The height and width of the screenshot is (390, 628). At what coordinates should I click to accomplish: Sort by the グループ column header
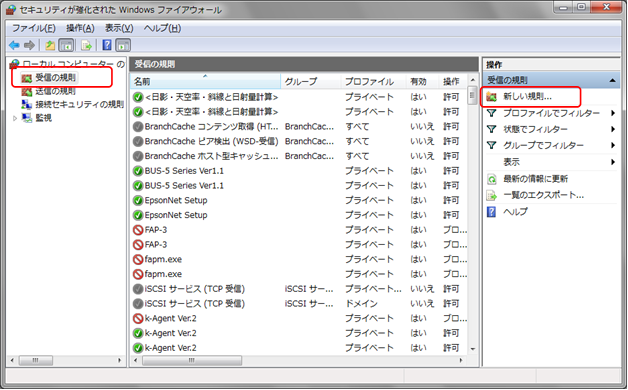[x=311, y=82]
